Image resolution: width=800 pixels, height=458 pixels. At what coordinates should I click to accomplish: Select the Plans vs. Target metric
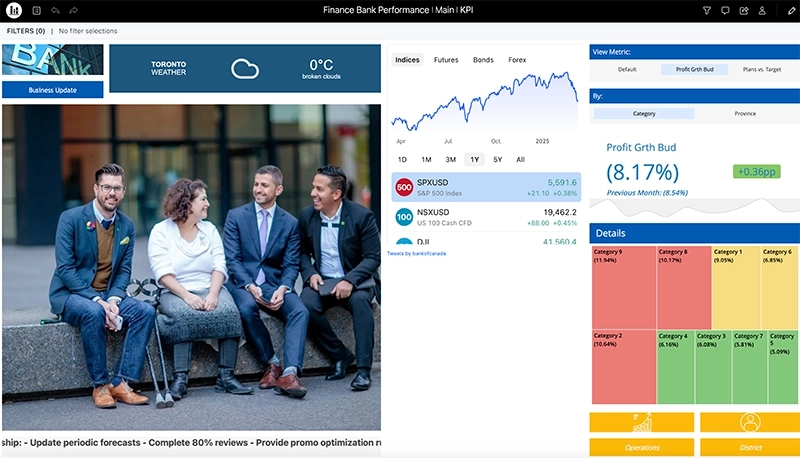pyautogui.click(x=762, y=69)
